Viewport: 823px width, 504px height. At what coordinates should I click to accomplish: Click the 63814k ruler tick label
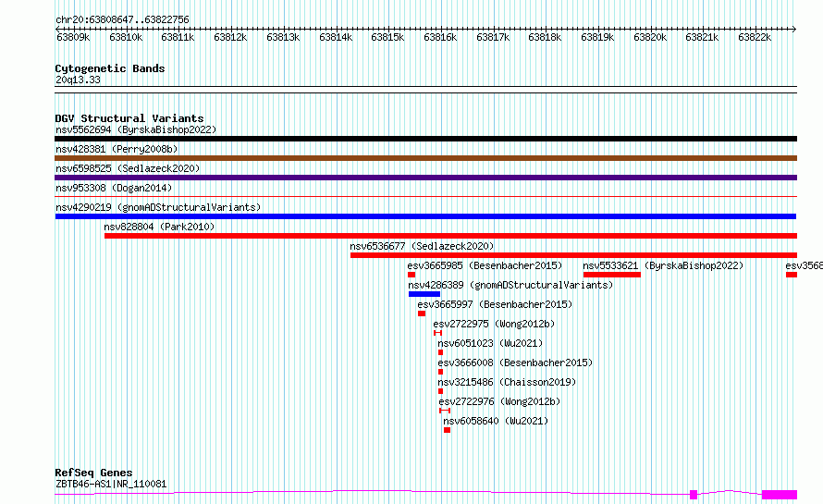click(336, 37)
